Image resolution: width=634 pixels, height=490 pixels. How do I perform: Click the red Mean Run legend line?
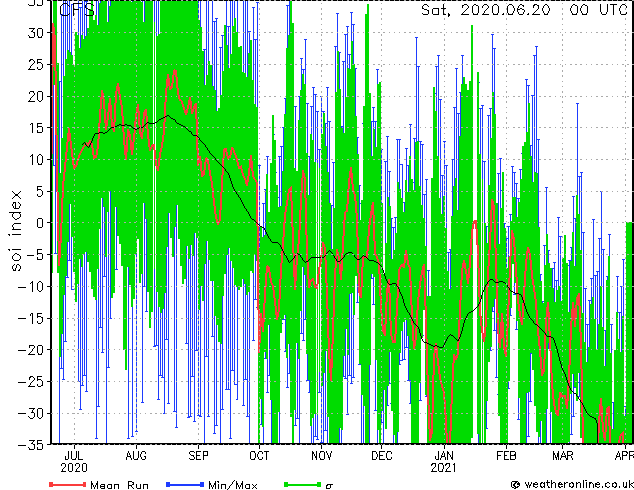tap(68, 484)
